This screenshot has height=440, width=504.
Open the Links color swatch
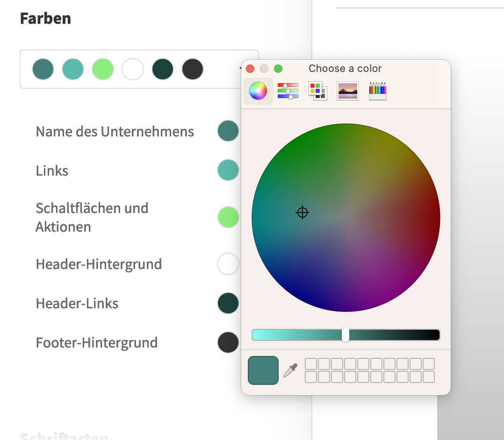(228, 170)
